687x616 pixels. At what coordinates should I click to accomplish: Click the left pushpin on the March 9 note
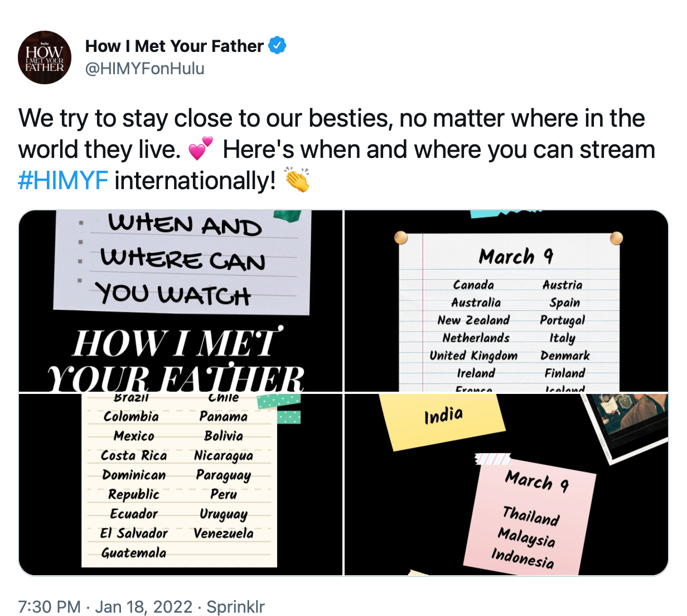(x=400, y=238)
